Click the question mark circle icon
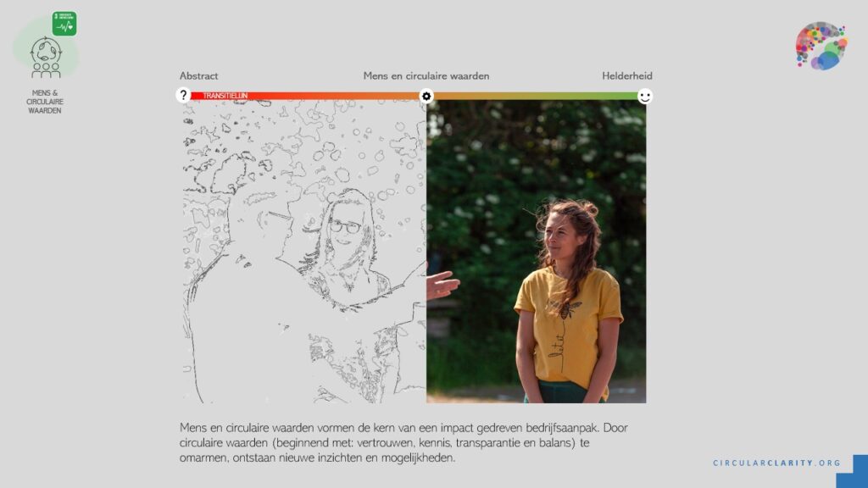 click(183, 95)
